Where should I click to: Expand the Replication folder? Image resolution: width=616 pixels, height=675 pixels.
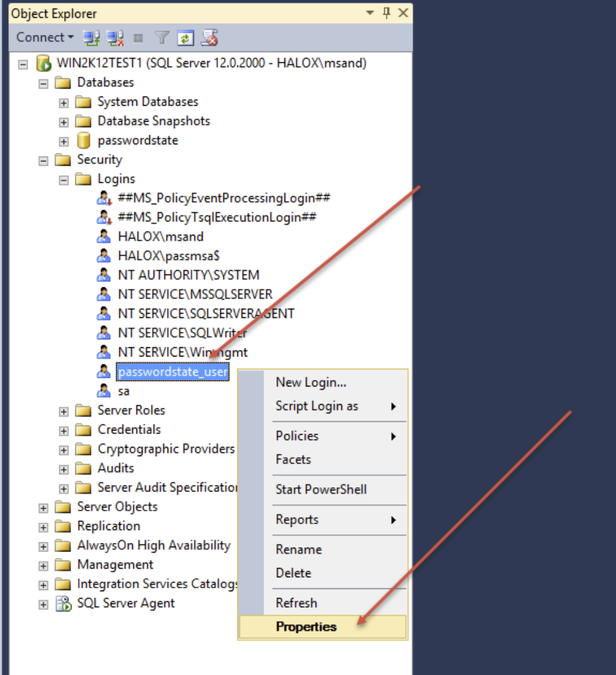tap(43, 527)
